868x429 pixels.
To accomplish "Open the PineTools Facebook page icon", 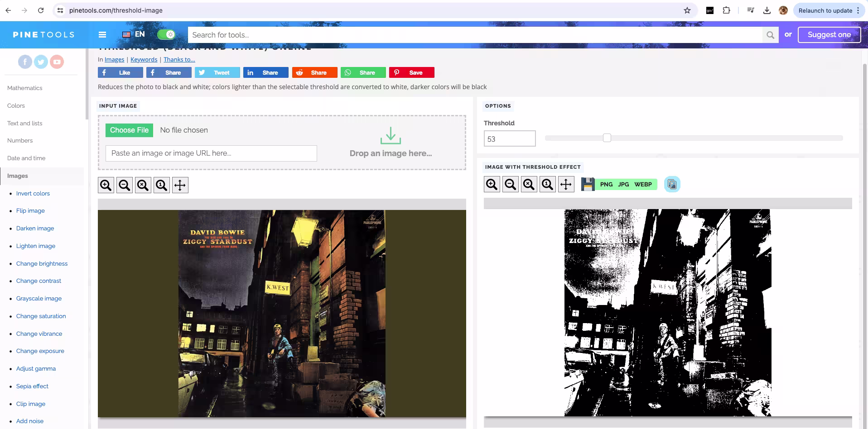I will [25, 62].
